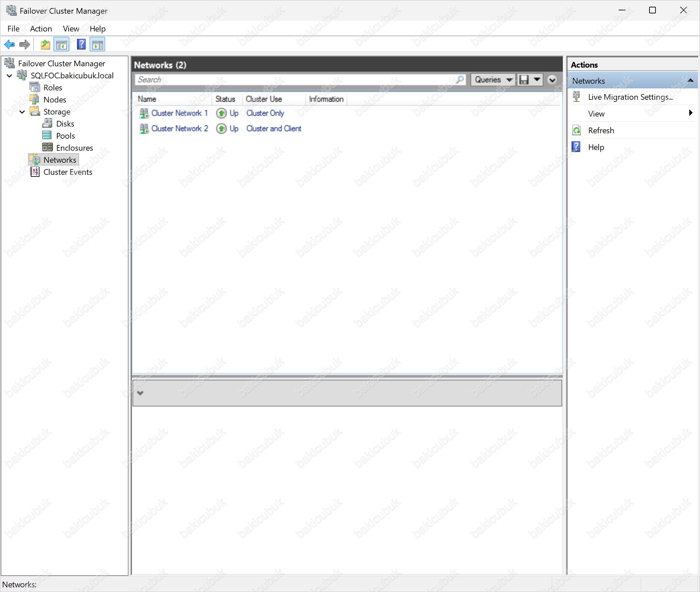This screenshot has height=592, width=700.
Task: Click the Networks search field
Action: coord(295,80)
